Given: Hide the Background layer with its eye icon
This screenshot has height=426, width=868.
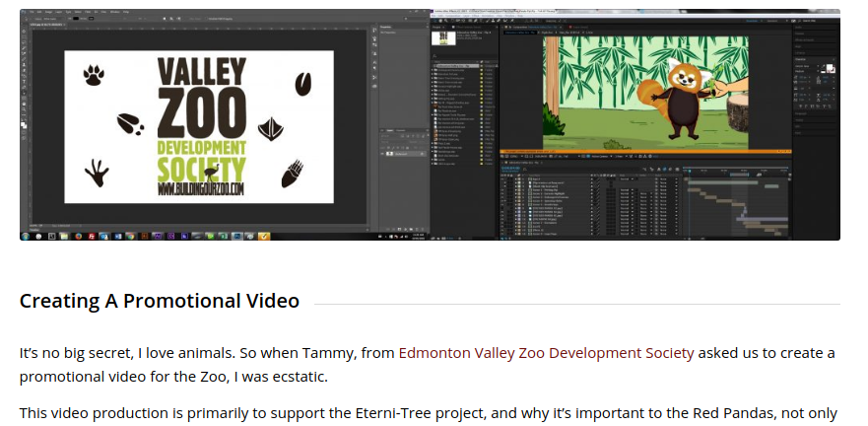Looking at the screenshot, I should (x=382, y=154).
